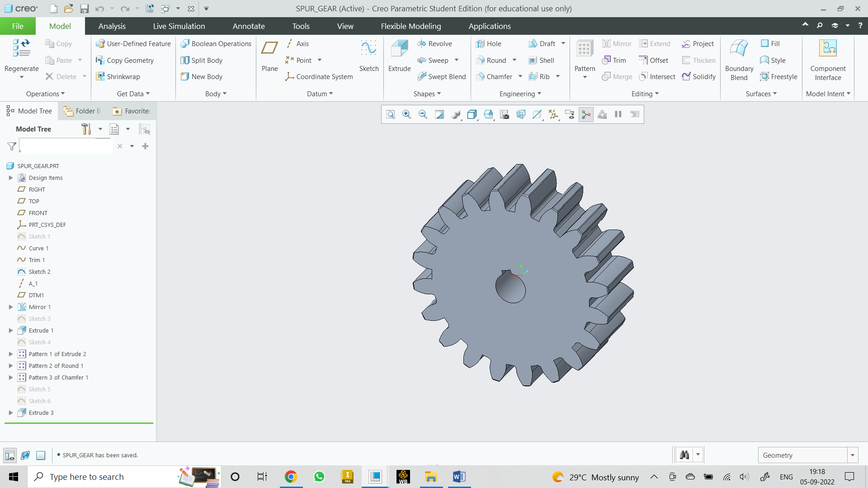Open Model Tree settings hammer icon
This screenshot has width=868, height=488.
click(86, 129)
